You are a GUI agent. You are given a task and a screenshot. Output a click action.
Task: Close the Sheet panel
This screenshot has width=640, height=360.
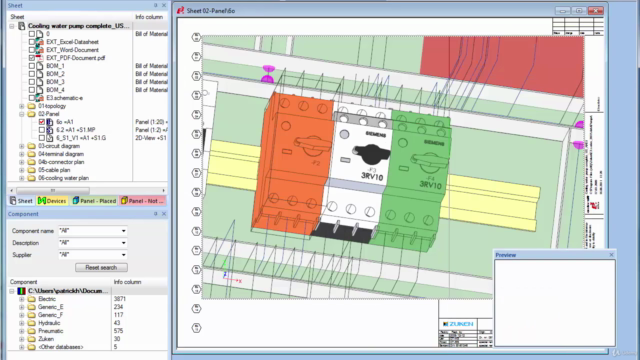tap(164, 5)
